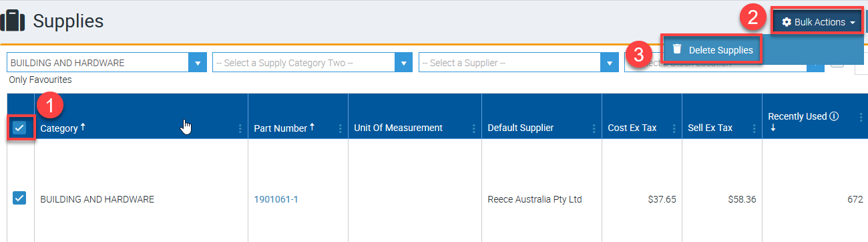Toggle the select-all checkbox in header
This screenshot has height=242, width=868.
tap(19, 128)
